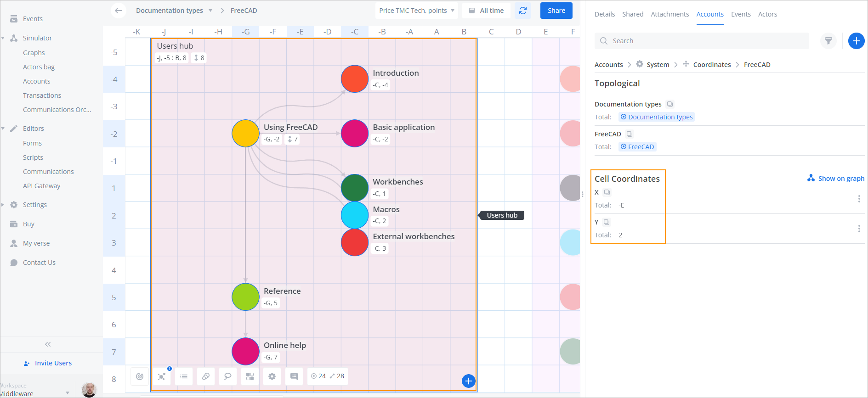This screenshot has height=398, width=868.
Task: Open the list view tool
Action: pos(184,376)
